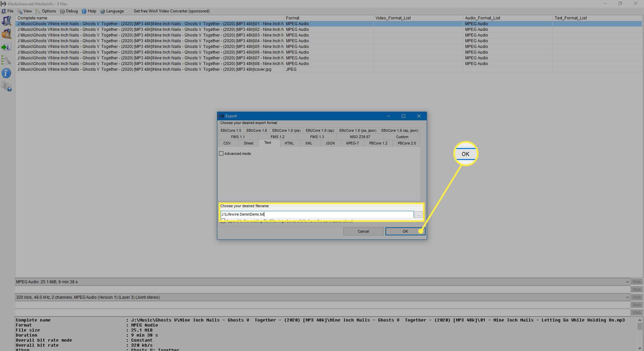Open the Options menu
Image resolution: width=644 pixels, height=351 pixels.
46,11
